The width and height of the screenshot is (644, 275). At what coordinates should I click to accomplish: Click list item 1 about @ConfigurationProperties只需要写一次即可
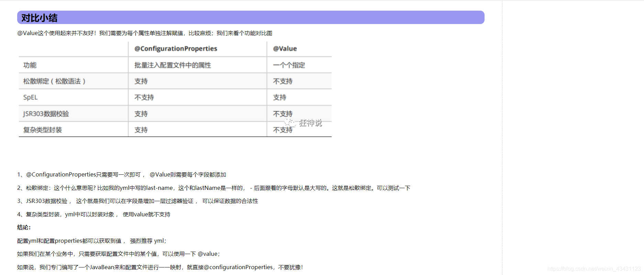[x=122, y=175]
